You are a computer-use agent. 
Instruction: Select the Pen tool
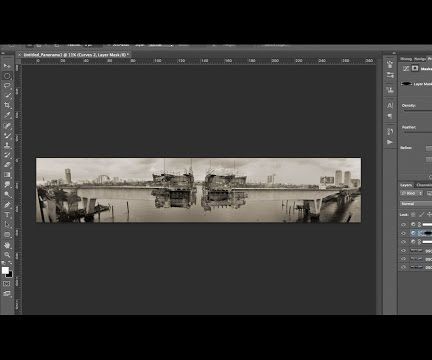coord(7,205)
